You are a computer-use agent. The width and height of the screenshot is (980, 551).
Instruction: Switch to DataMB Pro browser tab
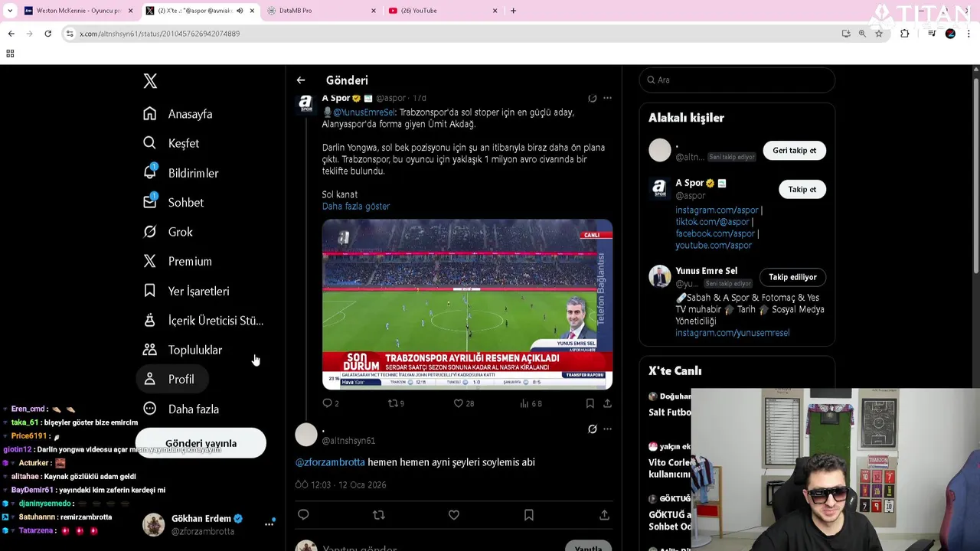click(x=322, y=11)
